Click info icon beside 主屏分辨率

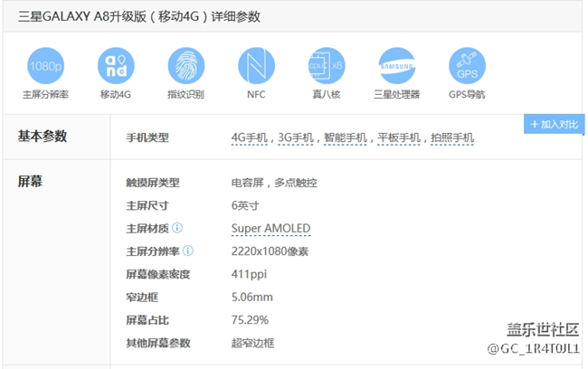[x=187, y=251]
